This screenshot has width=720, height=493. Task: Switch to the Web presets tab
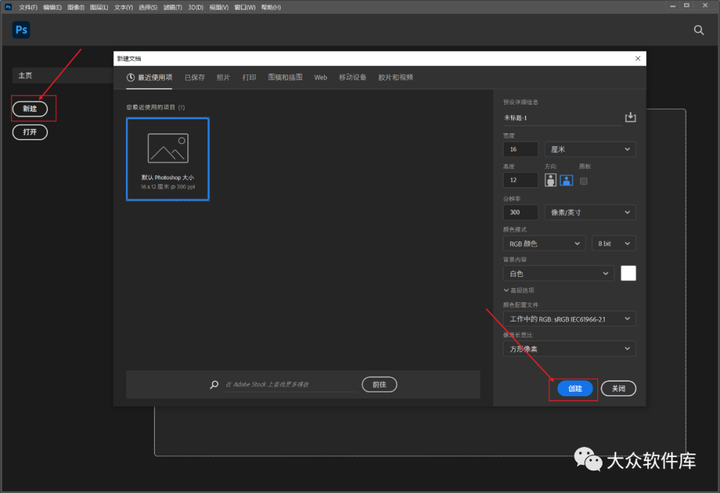321,78
